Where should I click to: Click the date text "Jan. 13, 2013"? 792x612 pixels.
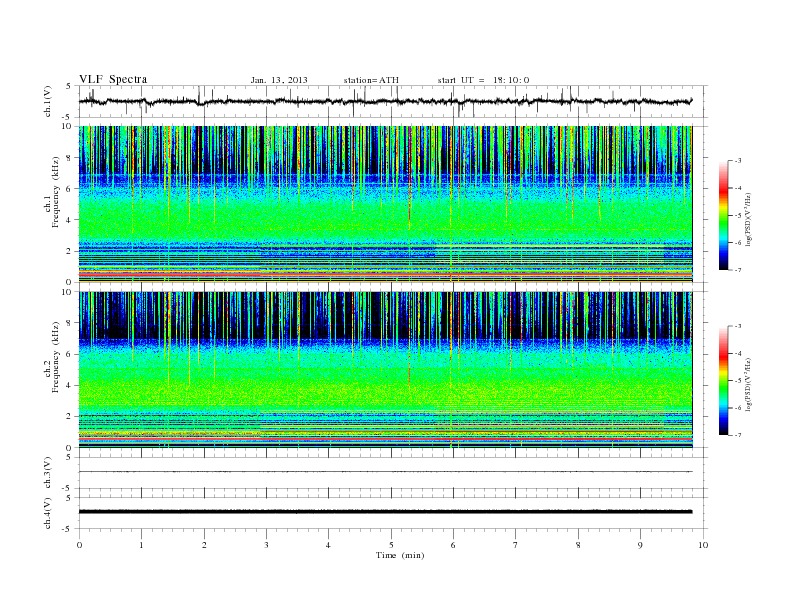click(279, 80)
